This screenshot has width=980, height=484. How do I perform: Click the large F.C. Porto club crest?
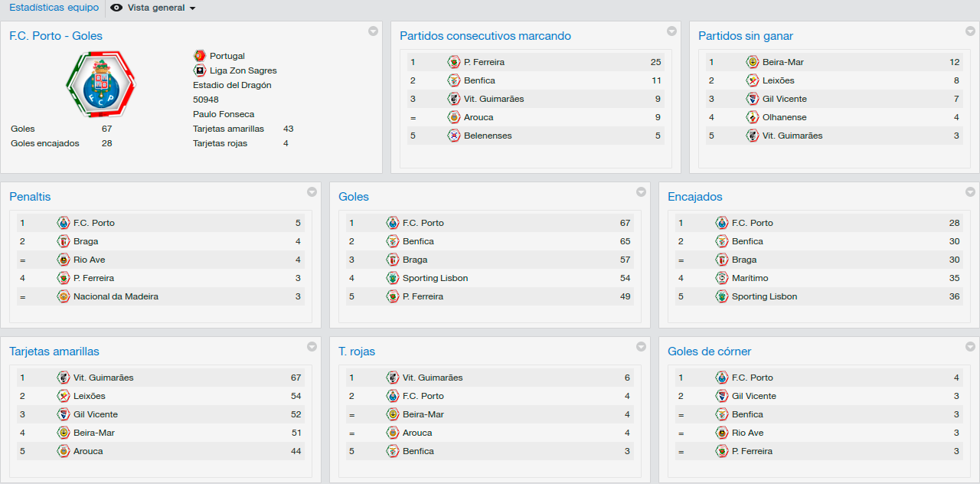[101, 83]
